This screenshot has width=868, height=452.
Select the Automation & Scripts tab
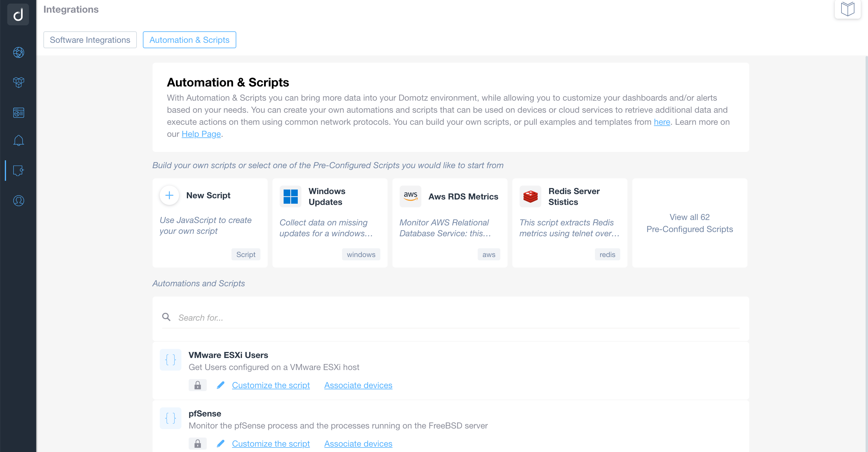[x=190, y=39]
